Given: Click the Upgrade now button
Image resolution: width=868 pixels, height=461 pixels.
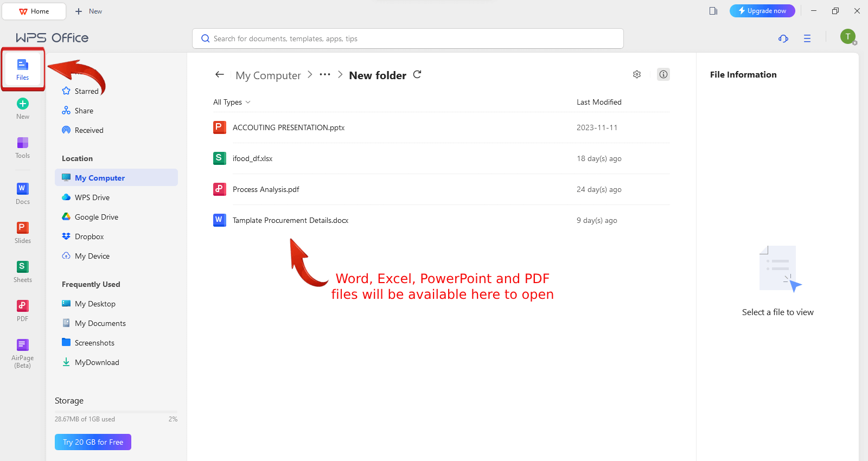Looking at the screenshot, I should pos(762,11).
